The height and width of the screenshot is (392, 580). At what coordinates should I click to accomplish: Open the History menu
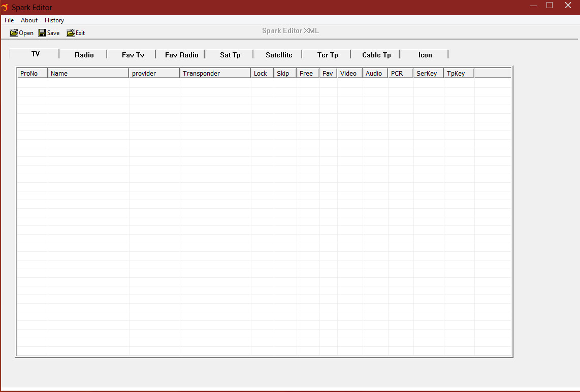tap(54, 20)
